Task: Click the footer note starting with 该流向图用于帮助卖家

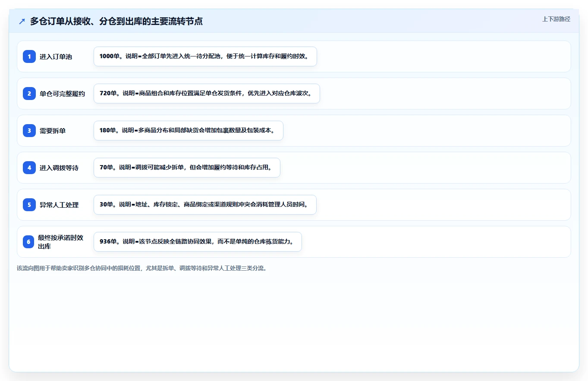Action: pos(142,268)
